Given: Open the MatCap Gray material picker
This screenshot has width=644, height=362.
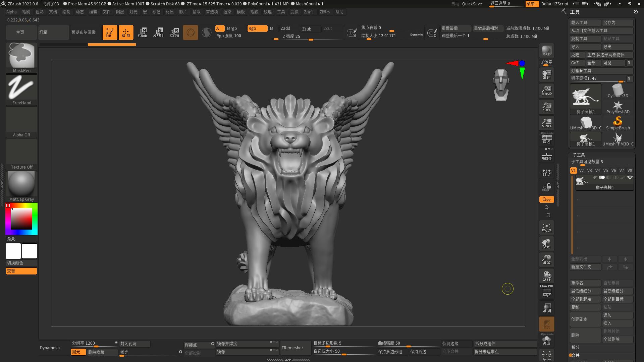Looking at the screenshot, I should coord(21,184).
